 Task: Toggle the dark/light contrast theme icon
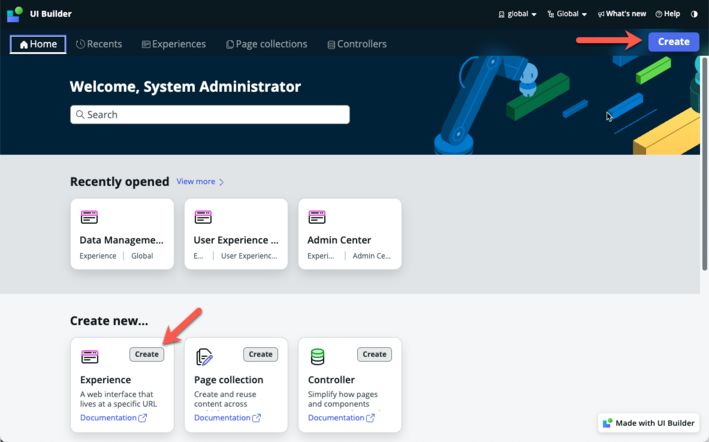694,14
